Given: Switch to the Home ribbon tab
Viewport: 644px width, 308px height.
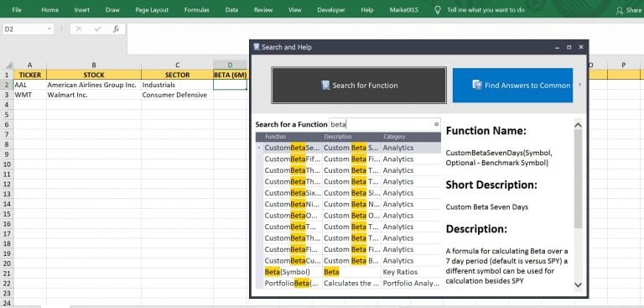Looking at the screenshot, I should [49, 10].
